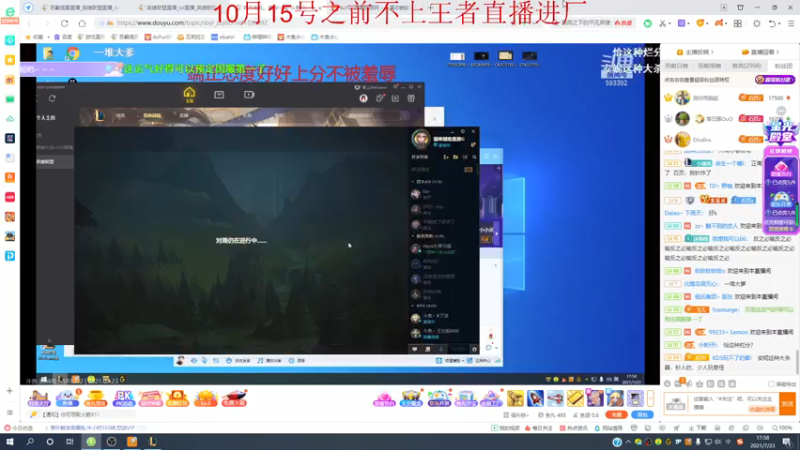Collapse the floating purple promo widget

pyautogui.click(x=781, y=111)
